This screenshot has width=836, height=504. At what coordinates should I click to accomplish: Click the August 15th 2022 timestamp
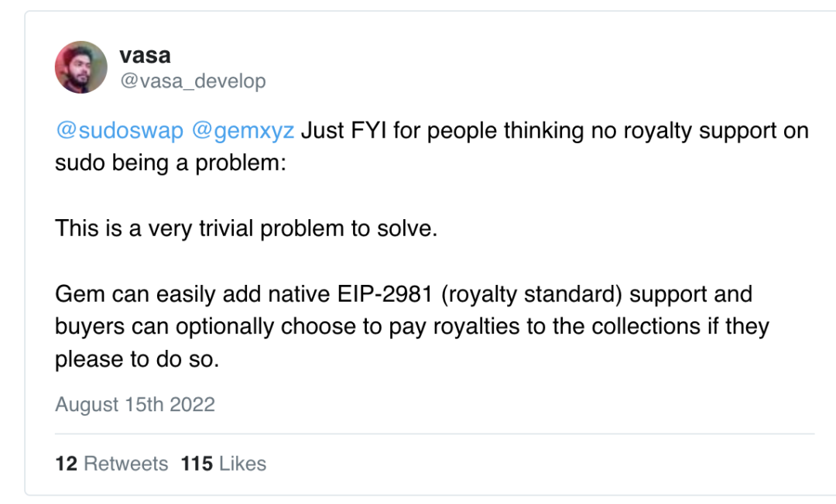click(135, 404)
